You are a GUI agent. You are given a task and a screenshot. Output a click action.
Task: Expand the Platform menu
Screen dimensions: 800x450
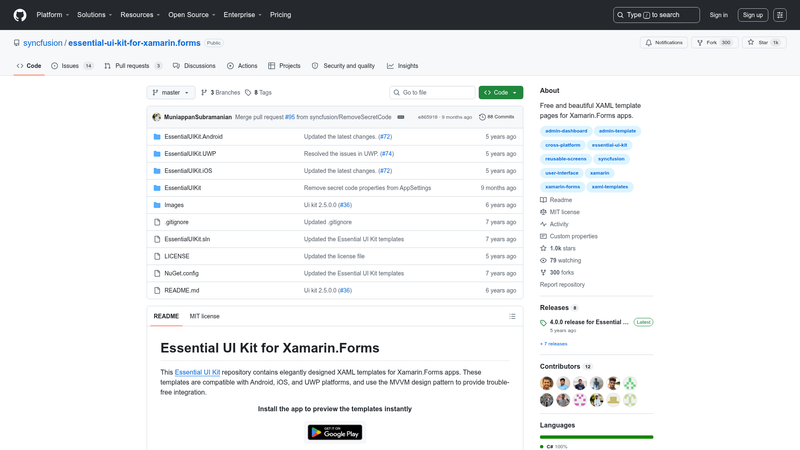point(53,15)
